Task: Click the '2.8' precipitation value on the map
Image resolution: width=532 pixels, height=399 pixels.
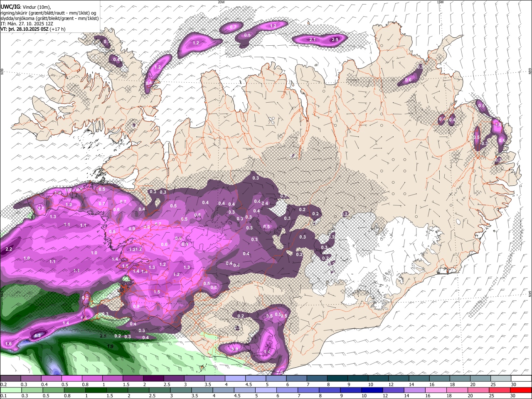Action: [x=103, y=335]
